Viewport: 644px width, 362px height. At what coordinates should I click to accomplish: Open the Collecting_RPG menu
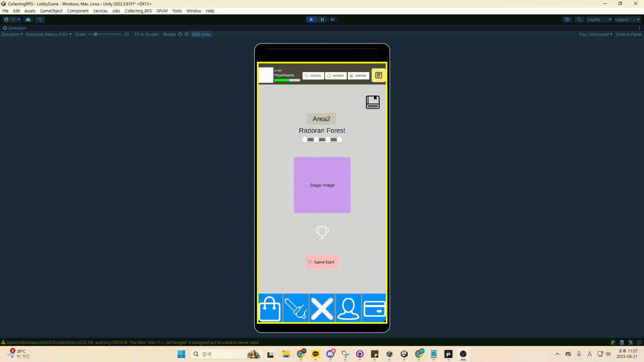coord(138,11)
